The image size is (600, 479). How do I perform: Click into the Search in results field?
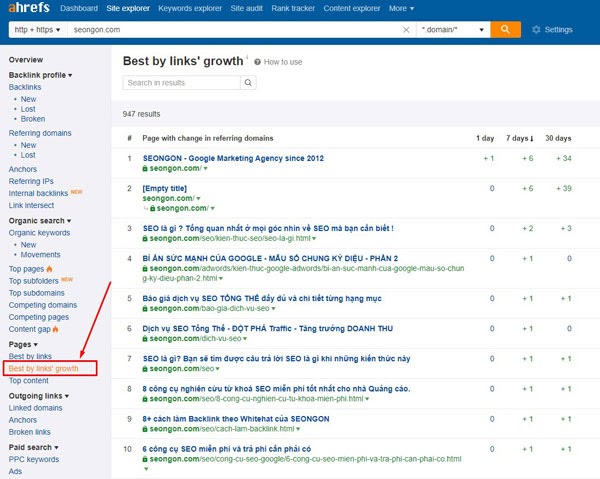coord(182,83)
